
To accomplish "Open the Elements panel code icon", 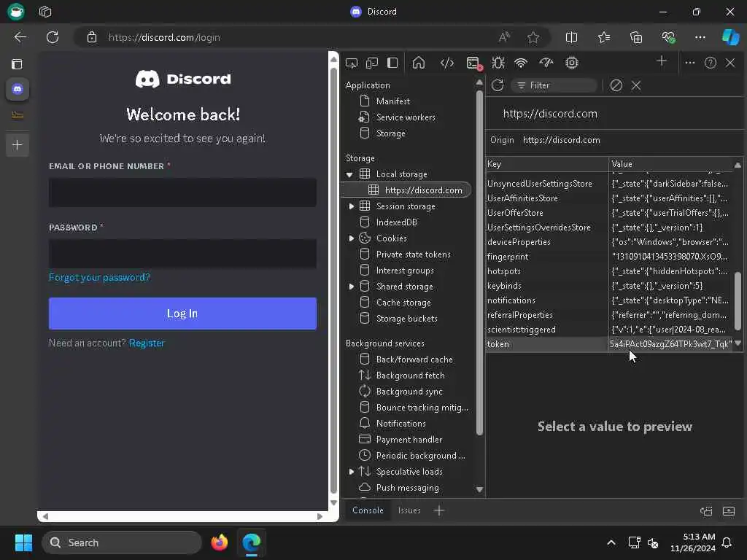I will tap(447, 63).
